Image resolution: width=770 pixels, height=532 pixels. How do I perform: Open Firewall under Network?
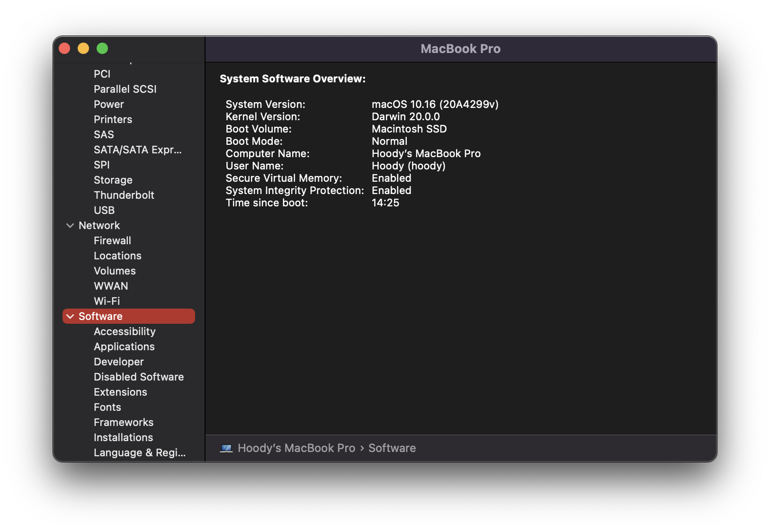tap(112, 240)
